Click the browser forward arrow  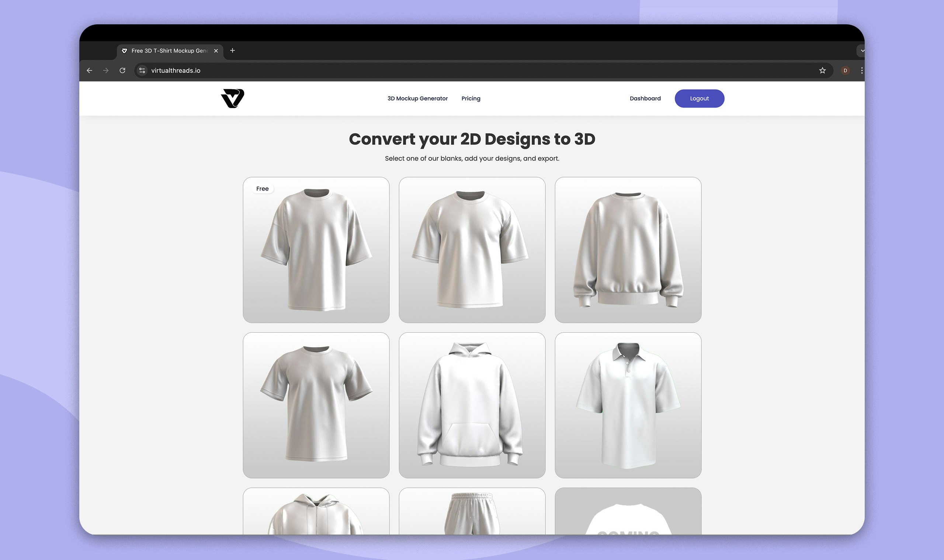(x=106, y=71)
